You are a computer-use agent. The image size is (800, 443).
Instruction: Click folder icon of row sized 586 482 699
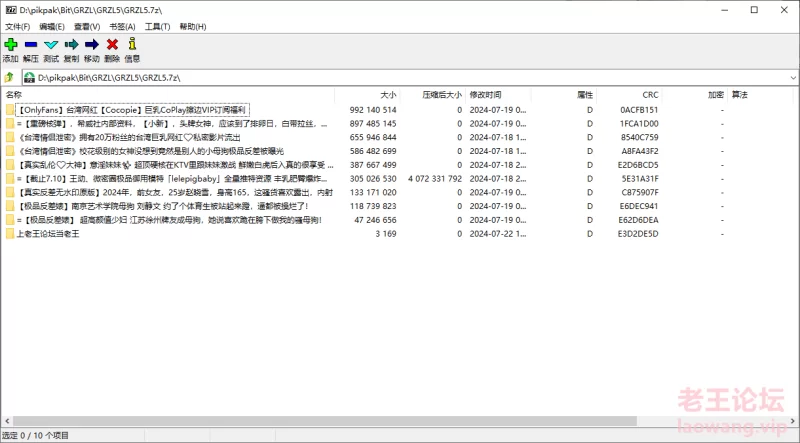(x=10, y=151)
